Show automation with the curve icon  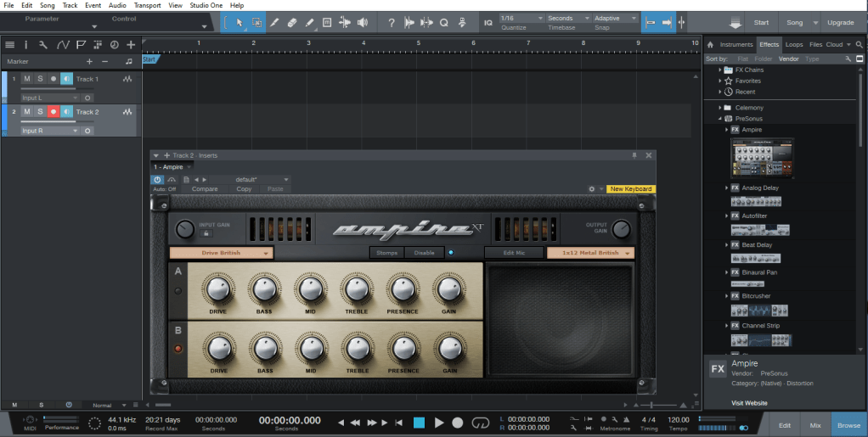[63, 45]
